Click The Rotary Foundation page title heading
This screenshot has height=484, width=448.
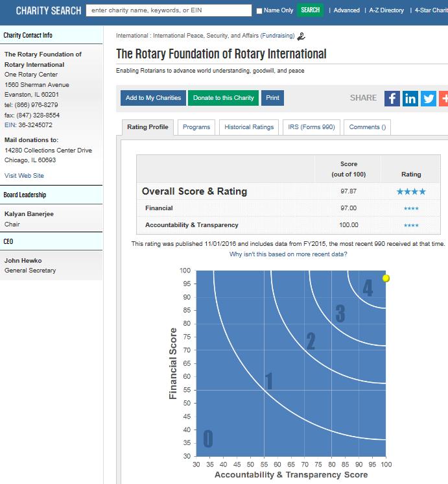pyautogui.click(x=221, y=54)
